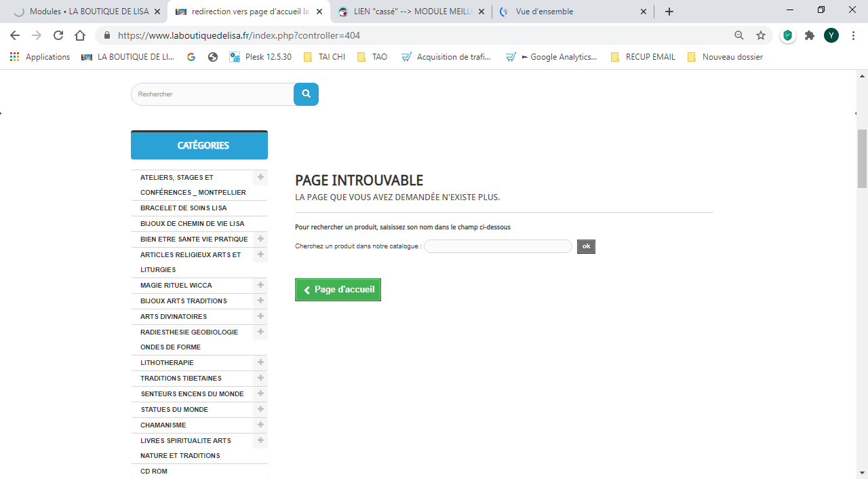Expand LIVRES SPIRITUALITE ARTS category
The height and width of the screenshot is (479, 868).
click(x=260, y=440)
